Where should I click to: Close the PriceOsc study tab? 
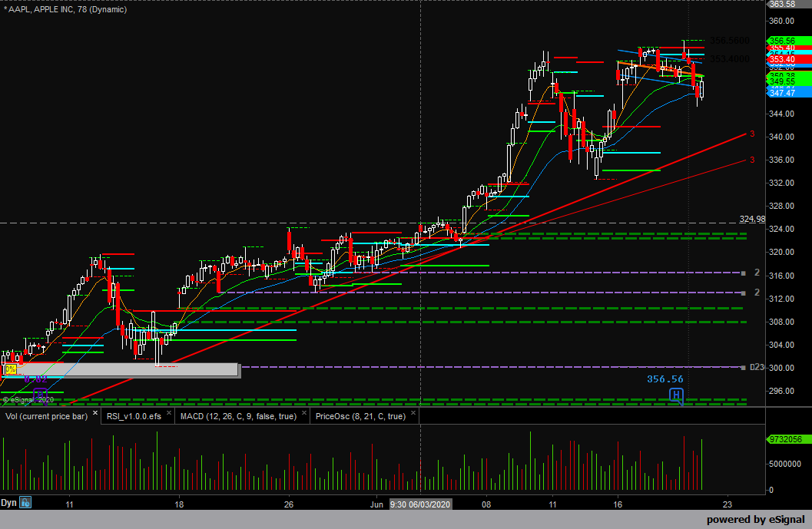pyautogui.click(x=413, y=413)
